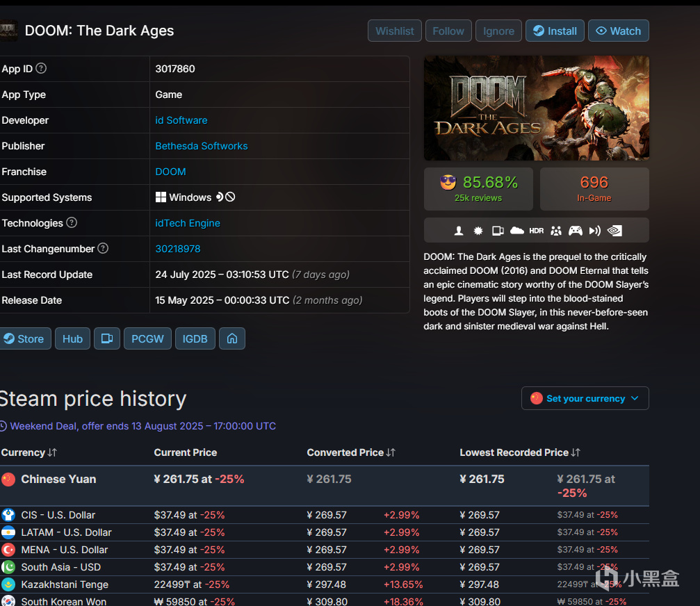This screenshot has width=700, height=606.
Task: Click the +18.36% converted price difference
Action: coord(403,601)
